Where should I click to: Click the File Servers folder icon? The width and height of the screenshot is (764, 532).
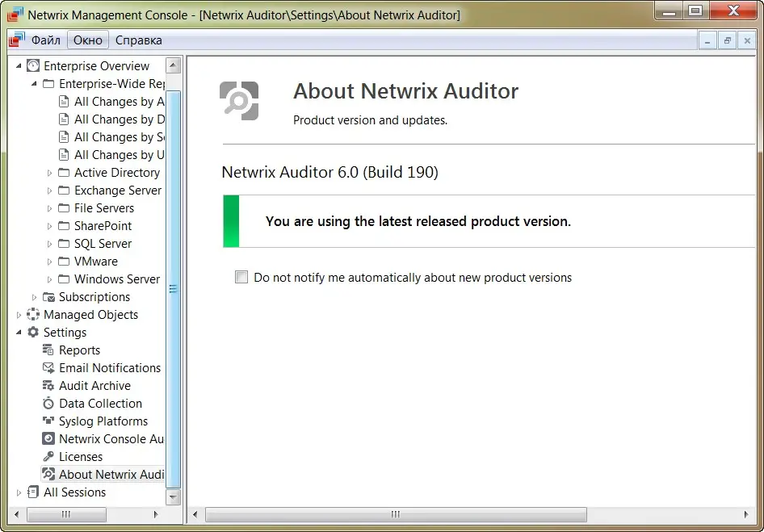coord(64,208)
